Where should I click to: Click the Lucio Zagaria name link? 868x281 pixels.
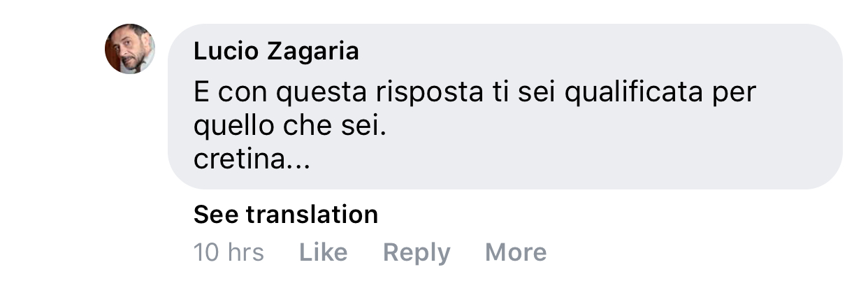point(276,51)
